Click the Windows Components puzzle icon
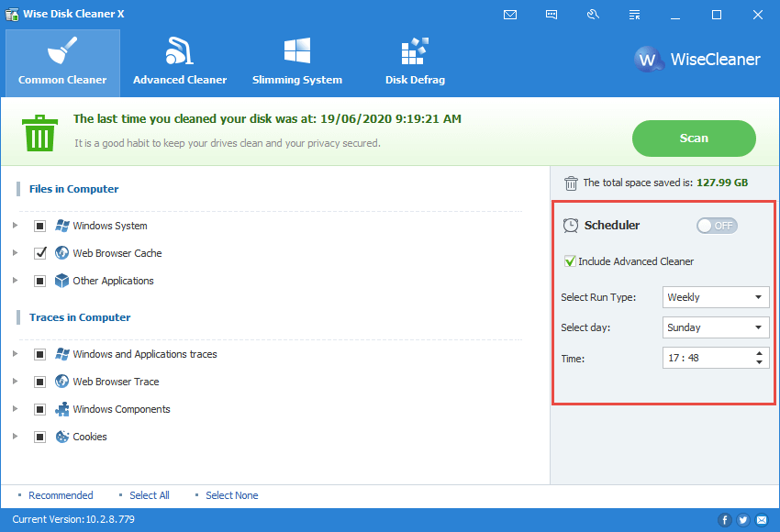Viewport: 780px width, 532px height. 62,409
